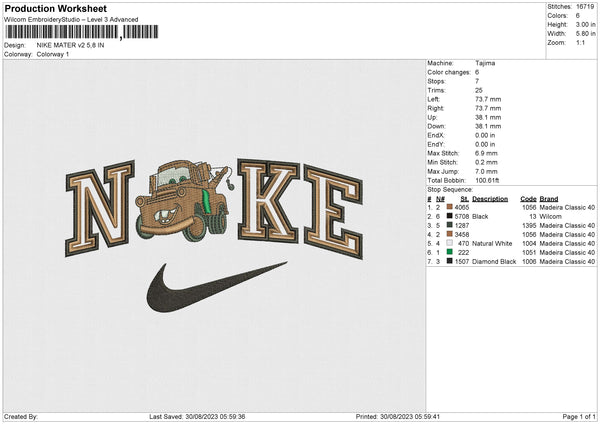Image resolution: width=600 pixels, height=424 pixels.
Task: Pick the Diamond Black color swatch
Action: pos(450,261)
